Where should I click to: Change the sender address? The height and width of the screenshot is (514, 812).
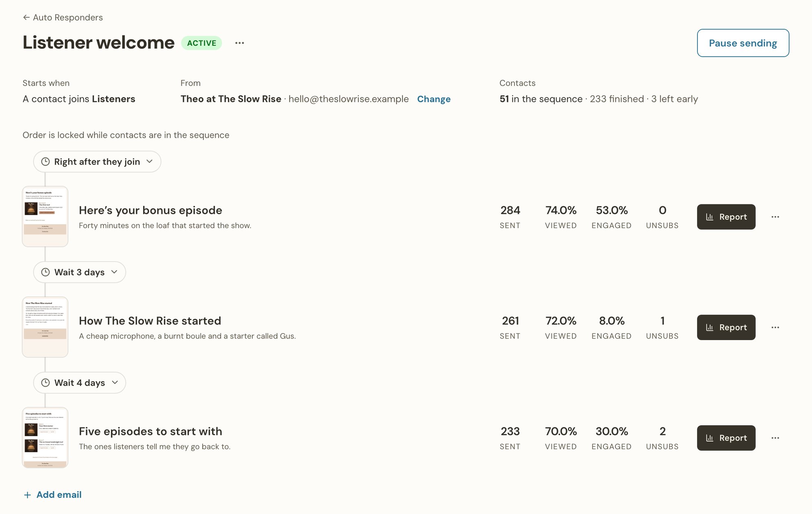(434, 99)
